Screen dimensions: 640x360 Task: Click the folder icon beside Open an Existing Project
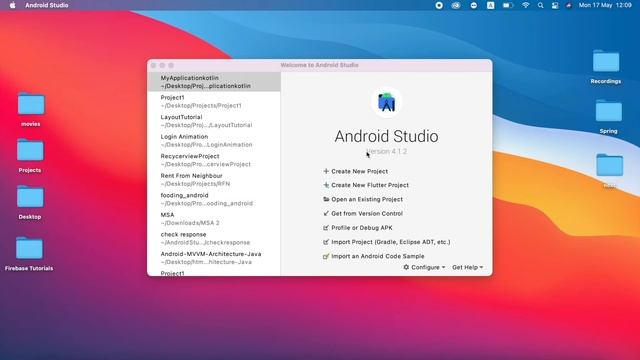pyautogui.click(x=326, y=200)
